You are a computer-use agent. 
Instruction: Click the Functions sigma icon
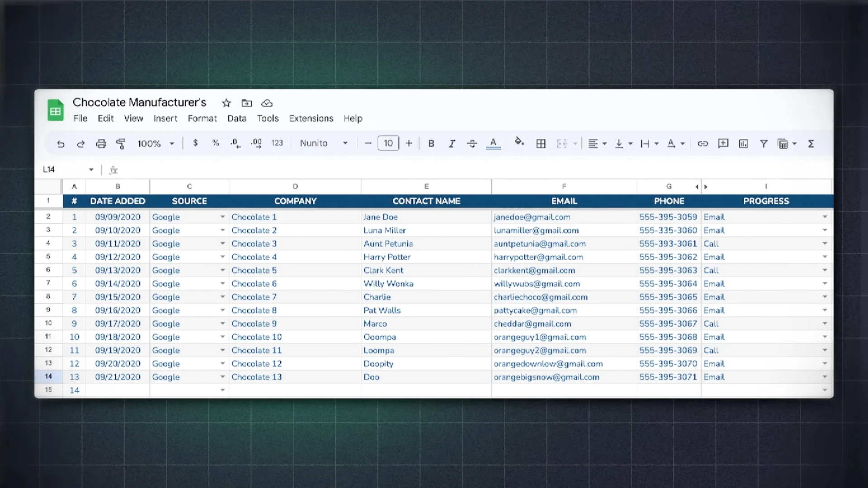pos(811,144)
